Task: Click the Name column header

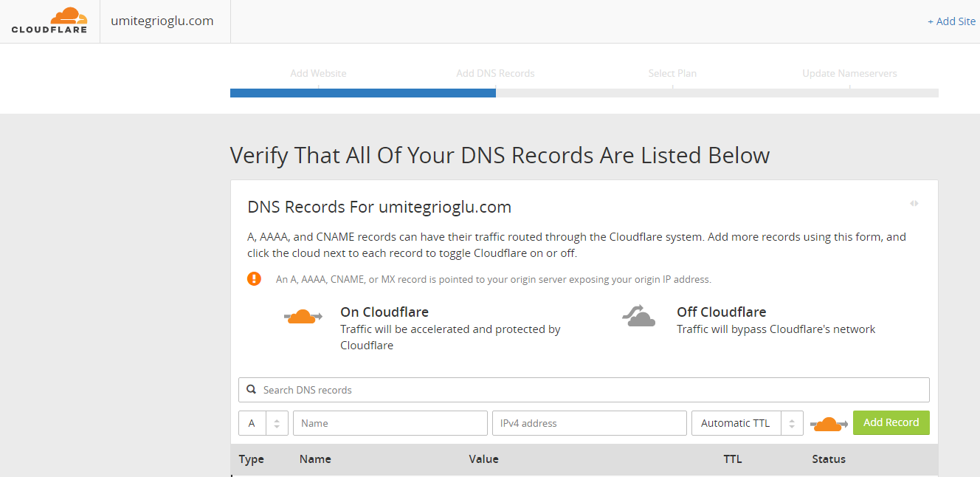Action: point(315,459)
